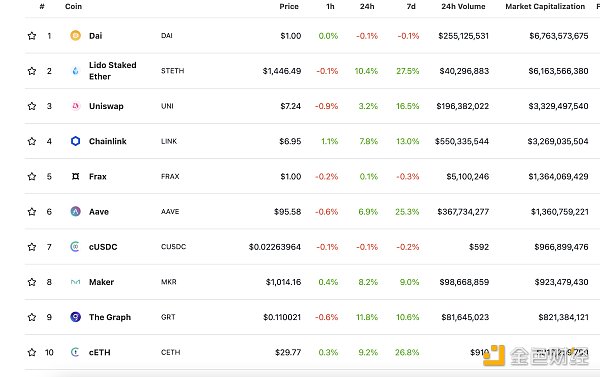Click the Uniswap unicorn logo

[75, 106]
